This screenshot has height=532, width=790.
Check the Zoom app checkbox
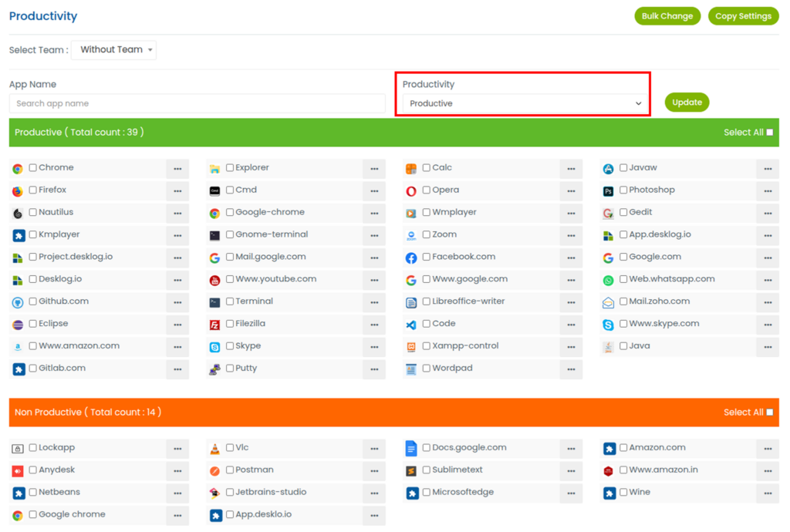click(427, 235)
